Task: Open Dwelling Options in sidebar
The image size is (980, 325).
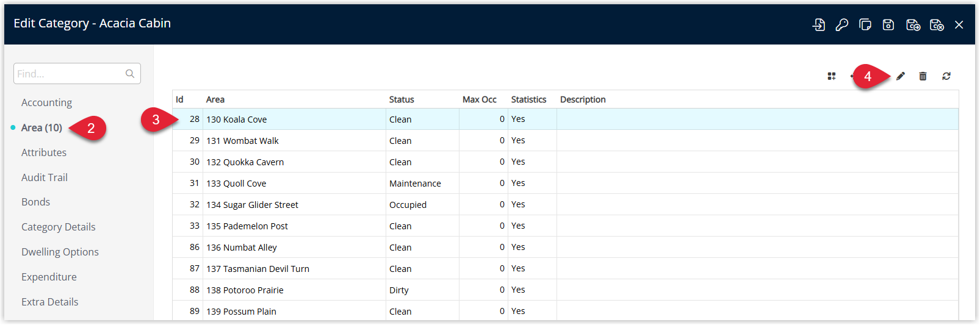Action: [x=60, y=252]
